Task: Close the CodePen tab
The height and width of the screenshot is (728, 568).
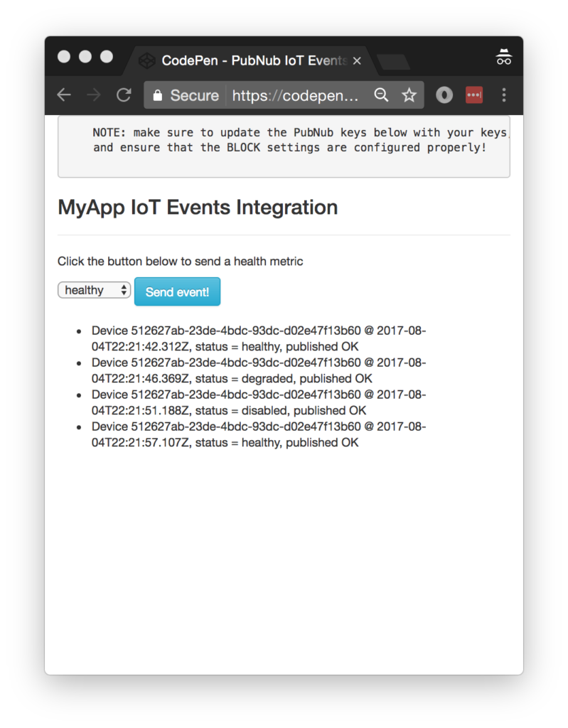Action: pos(357,61)
